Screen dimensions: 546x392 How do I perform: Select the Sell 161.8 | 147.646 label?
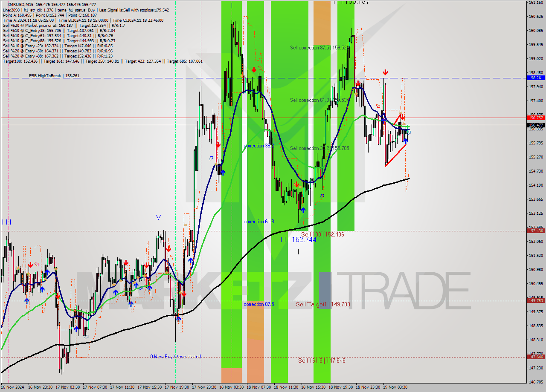(322, 360)
